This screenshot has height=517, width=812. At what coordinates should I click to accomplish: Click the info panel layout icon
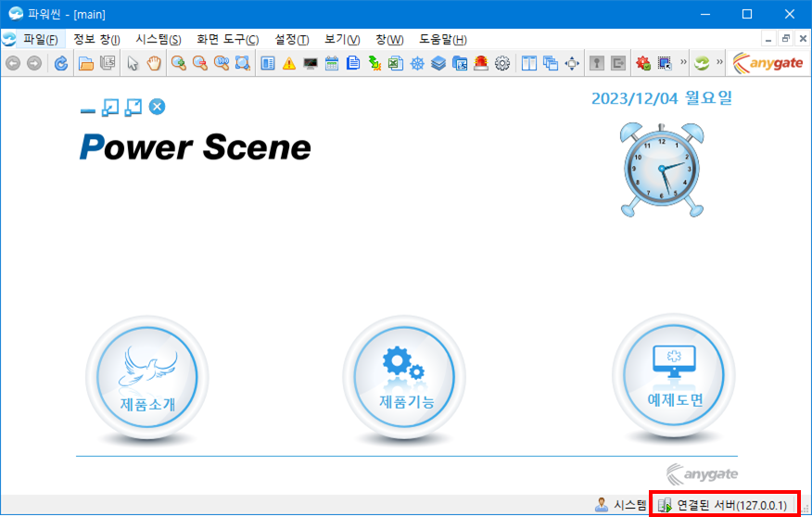point(268,63)
